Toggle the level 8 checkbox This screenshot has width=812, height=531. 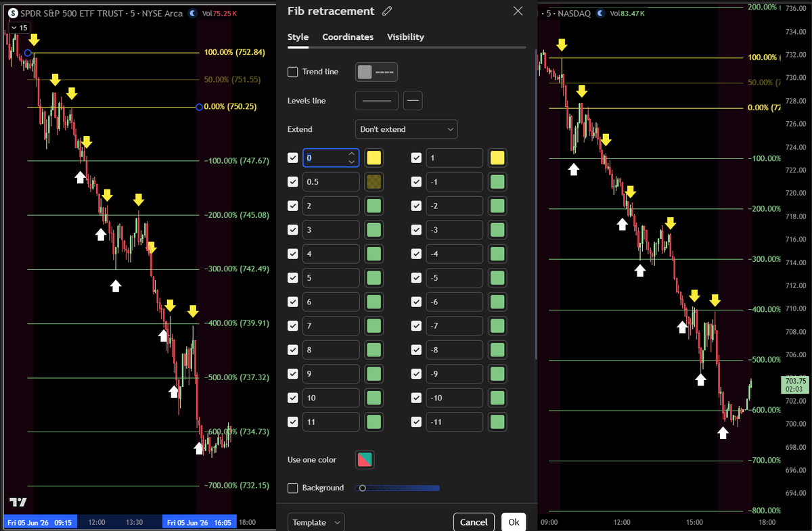292,350
